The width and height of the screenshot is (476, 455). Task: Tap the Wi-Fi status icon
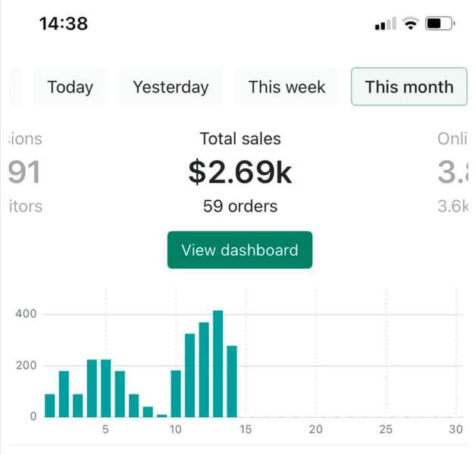click(411, 24)
